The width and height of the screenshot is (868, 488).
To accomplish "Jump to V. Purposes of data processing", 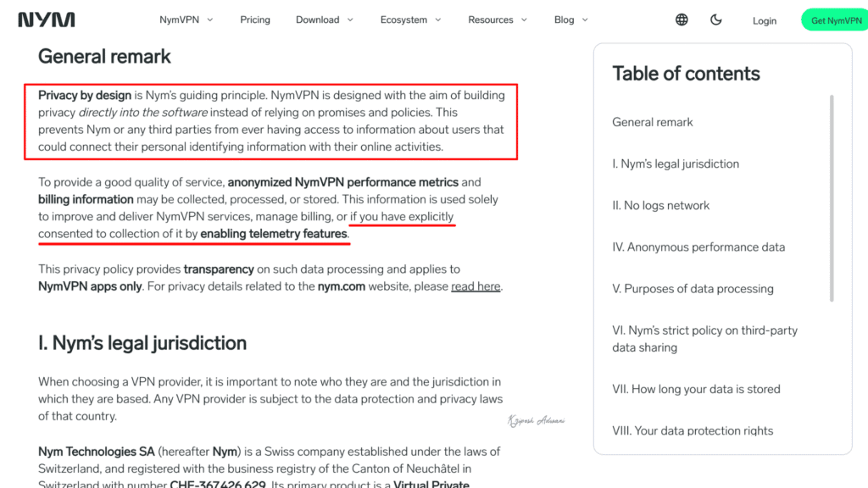I will [693, 289].
